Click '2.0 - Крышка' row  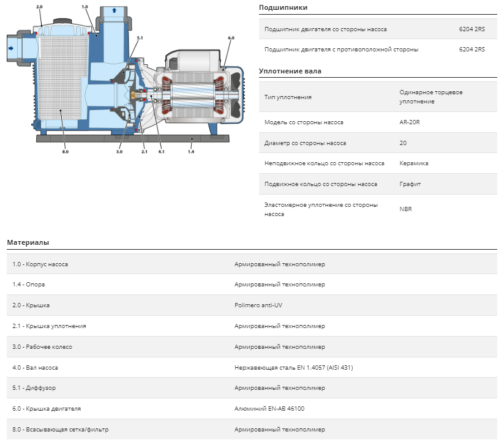click(x=252, y=305)
